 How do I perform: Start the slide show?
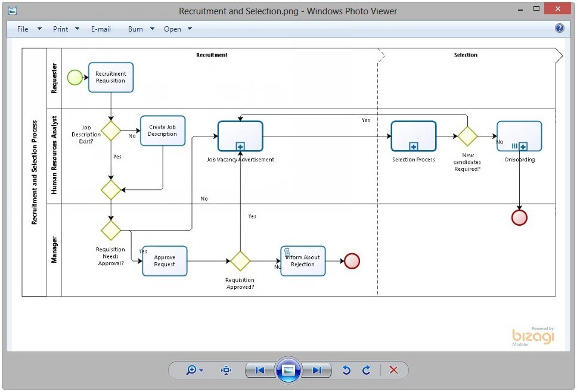(288, 371)
